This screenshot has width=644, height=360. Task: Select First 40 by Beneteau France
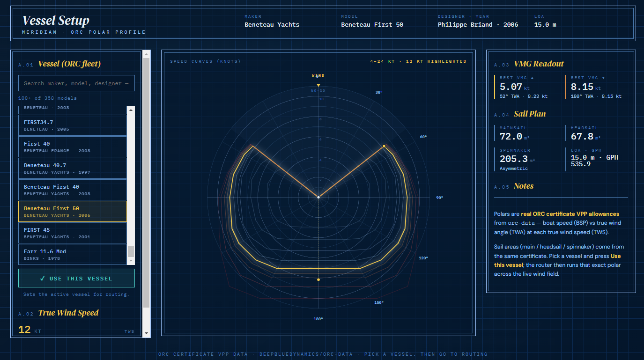[x=73, y=147]
